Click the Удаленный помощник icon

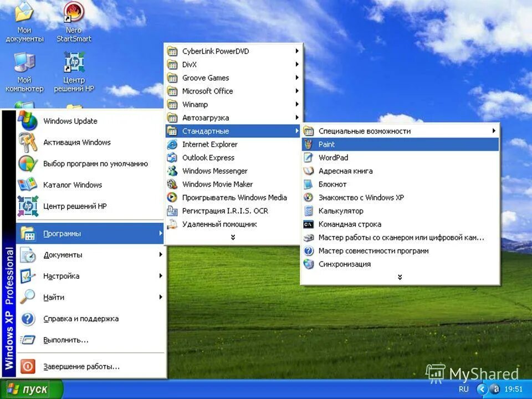(172, 224)
